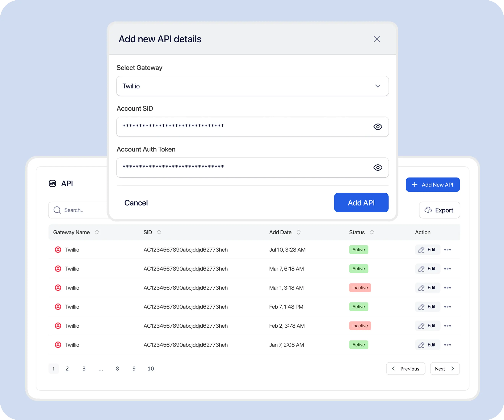Sort the table by Gateway Name

[97, 232]
